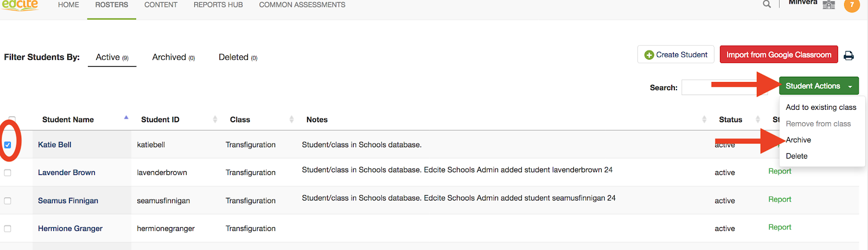Click the printer icon
868x250 pixels.
click(849, 55)
